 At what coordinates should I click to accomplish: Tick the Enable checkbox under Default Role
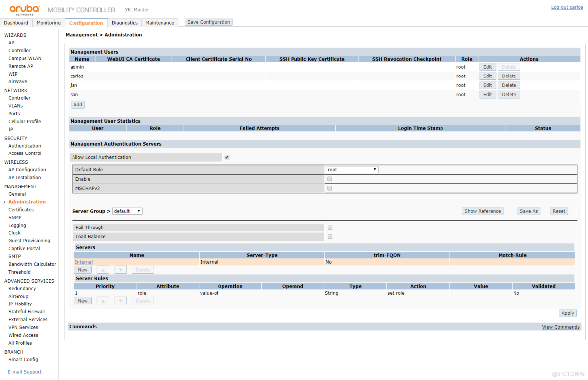coord(330,179)
